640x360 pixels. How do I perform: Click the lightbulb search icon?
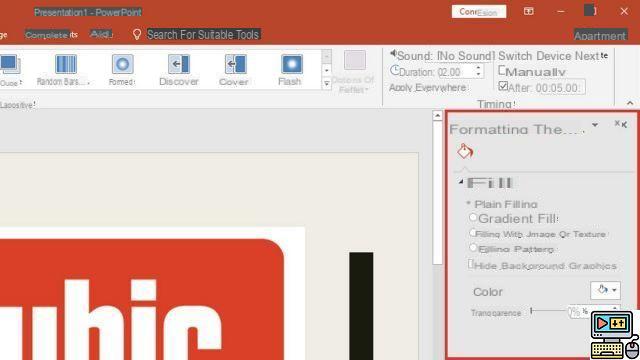[x=137, y=34]
